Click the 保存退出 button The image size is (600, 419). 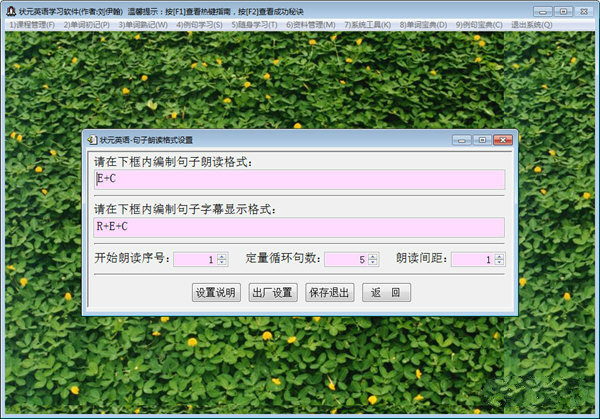[x=329, y=293]
